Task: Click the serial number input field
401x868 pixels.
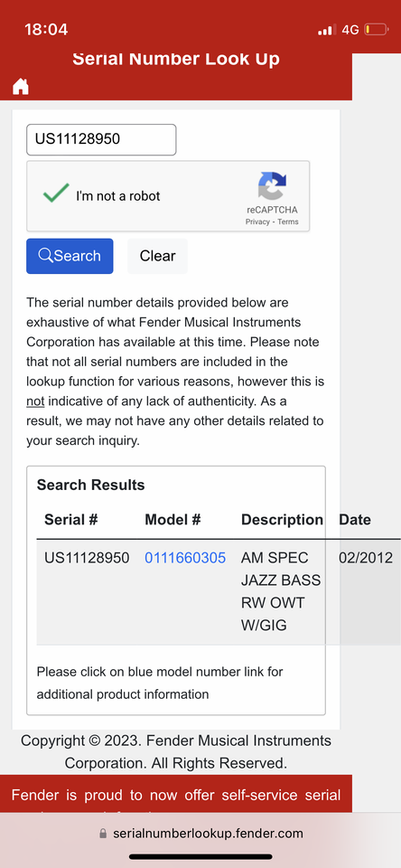Action: [x=101, y=139]
